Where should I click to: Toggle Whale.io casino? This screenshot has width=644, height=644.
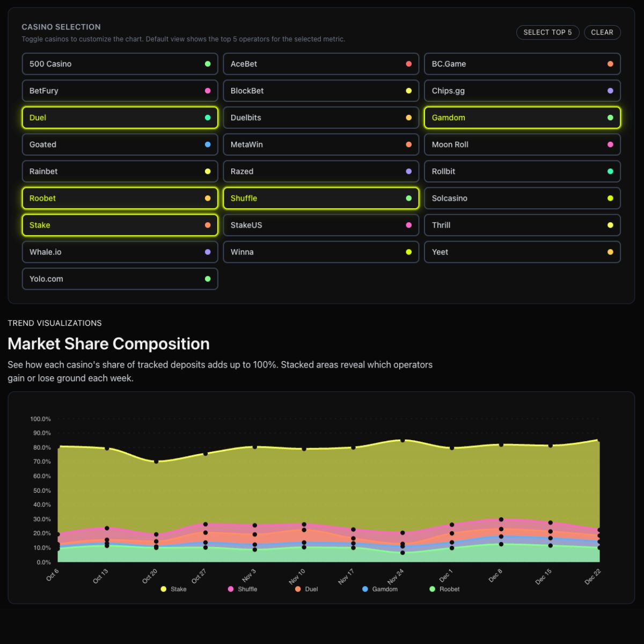pyautogui.click(x=120, y=252)
